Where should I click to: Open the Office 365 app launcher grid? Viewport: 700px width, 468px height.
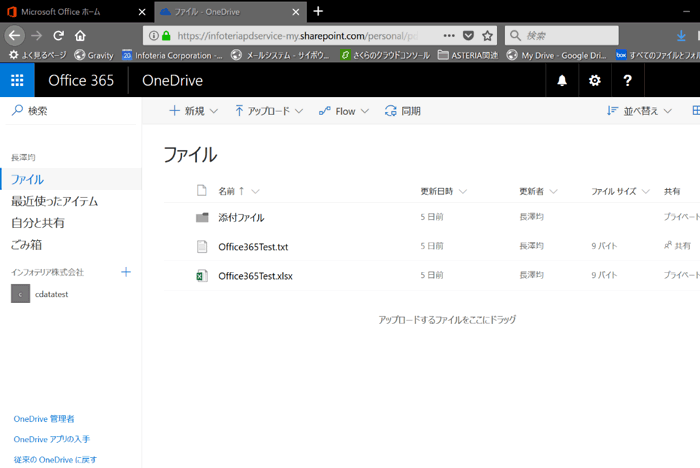[x=17, y=80]
